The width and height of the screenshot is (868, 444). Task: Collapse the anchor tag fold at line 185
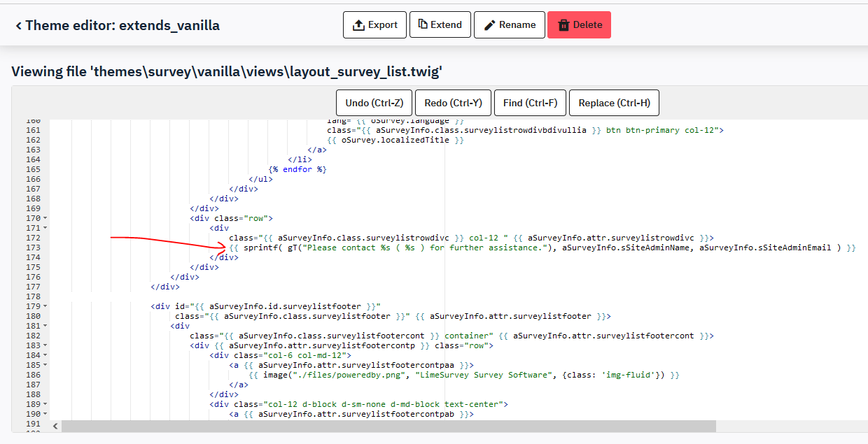coord(45,365)
